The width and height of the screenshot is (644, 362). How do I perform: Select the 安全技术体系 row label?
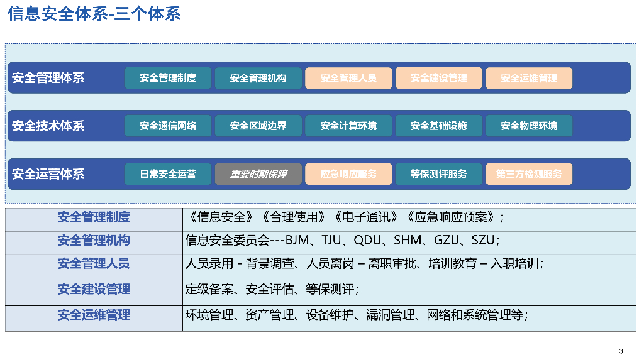48,126
